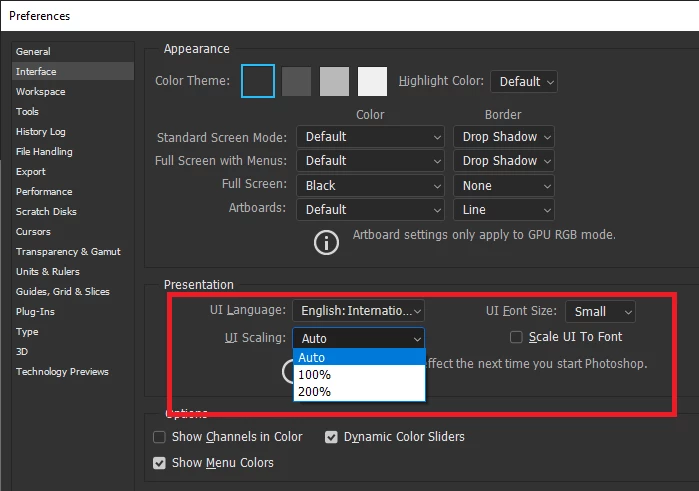Open the Highlight Color dropdown
The height and width of the screenshot is (491, 699).
click(524, 82)
